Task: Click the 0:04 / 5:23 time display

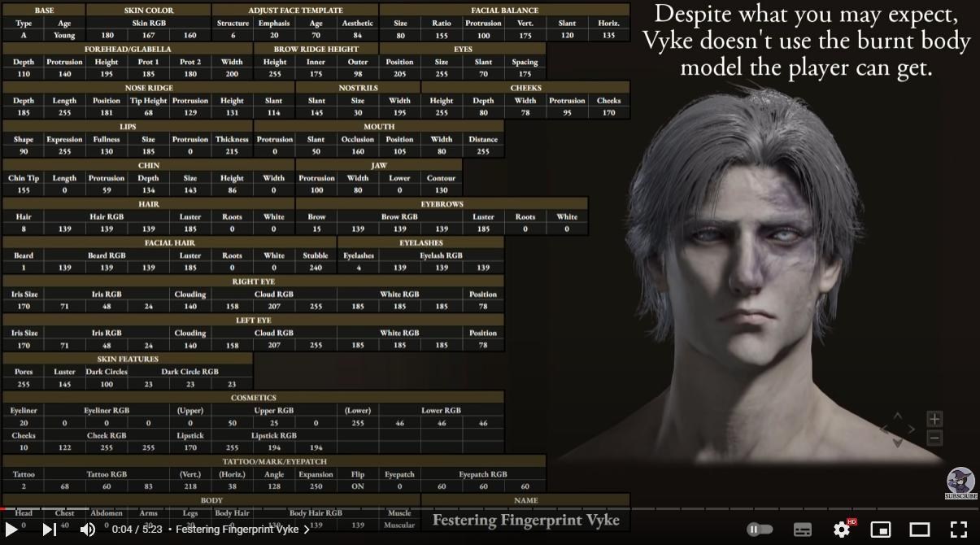Action: [x=137, y=530]
